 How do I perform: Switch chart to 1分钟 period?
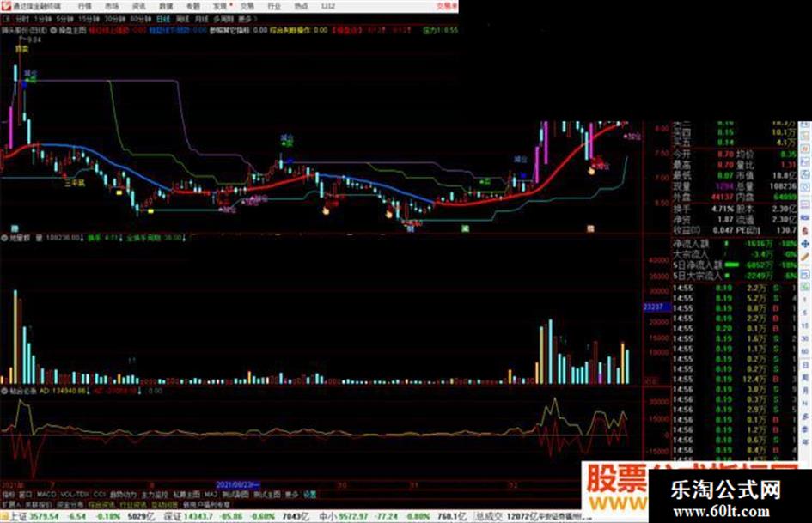[x=42, y=19]
